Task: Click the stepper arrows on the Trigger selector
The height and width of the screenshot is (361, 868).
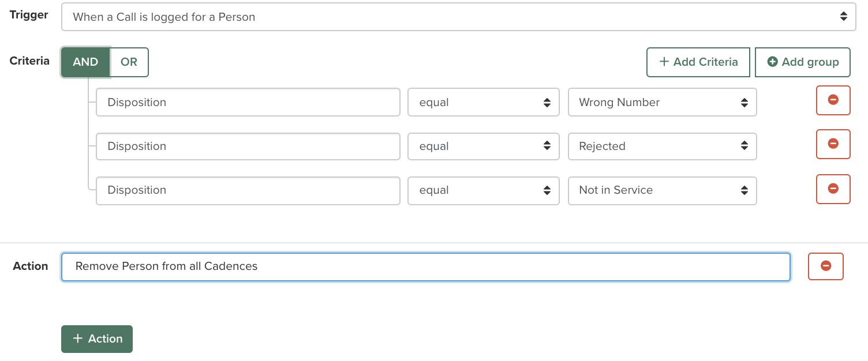Action: pyautogui.click(x=844, y=16)
